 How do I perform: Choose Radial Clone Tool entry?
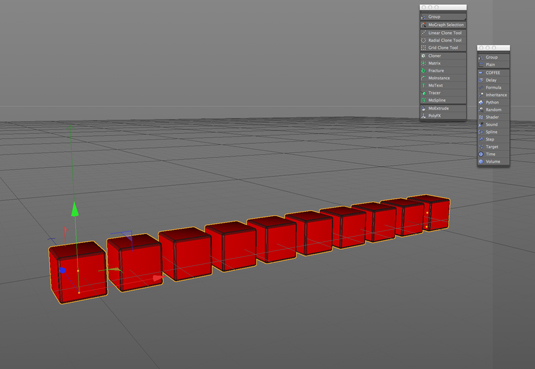pos(443,40)
